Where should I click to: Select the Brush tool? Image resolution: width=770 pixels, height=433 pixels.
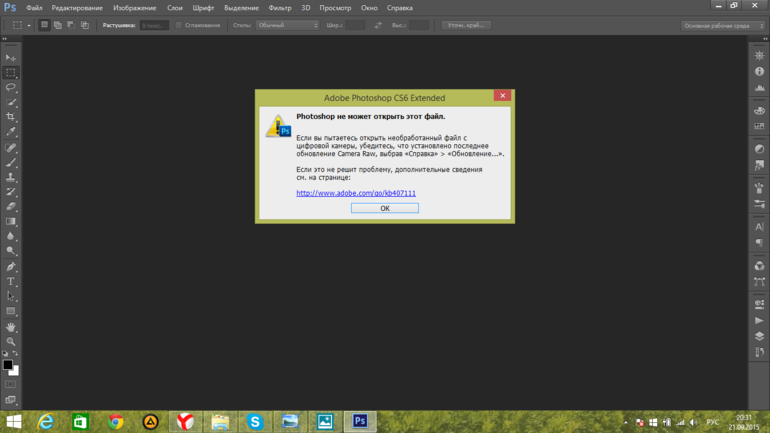click(x=11, y=162)
